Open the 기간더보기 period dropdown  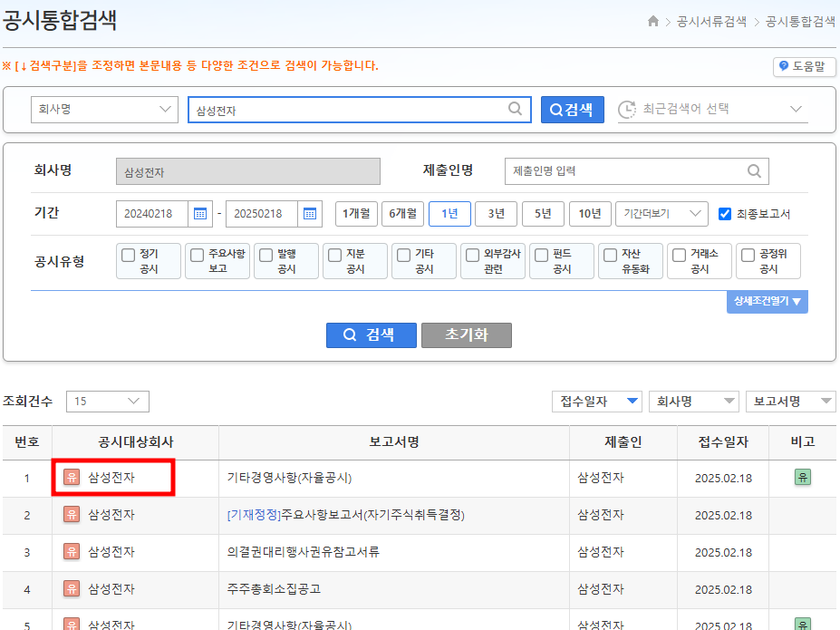pyautogui.click(x=661, y=214)
